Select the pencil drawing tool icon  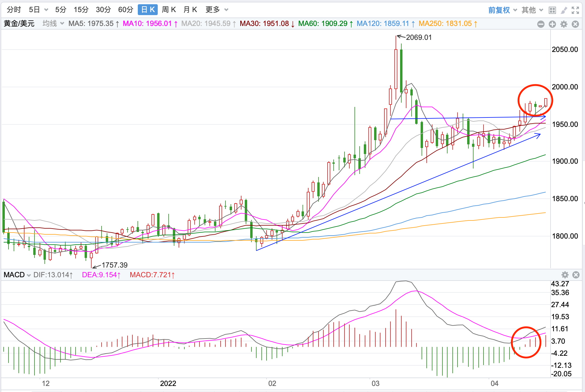tap(564, 10)
